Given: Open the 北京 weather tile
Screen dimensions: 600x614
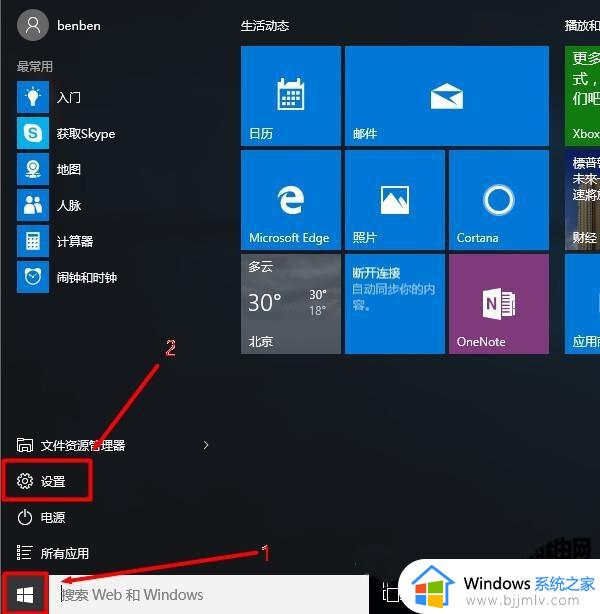Looking at the screenshot, I should (x=291, y=304).
